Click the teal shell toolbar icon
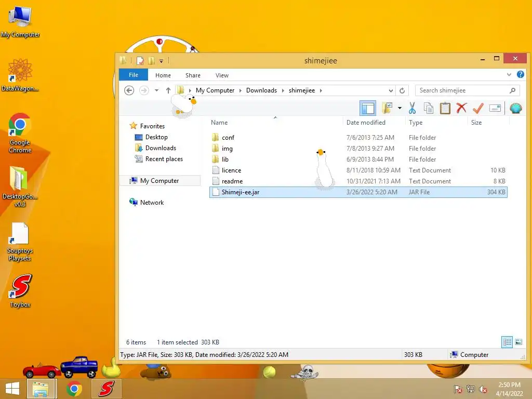532x399 pixels. click(516, 108)
